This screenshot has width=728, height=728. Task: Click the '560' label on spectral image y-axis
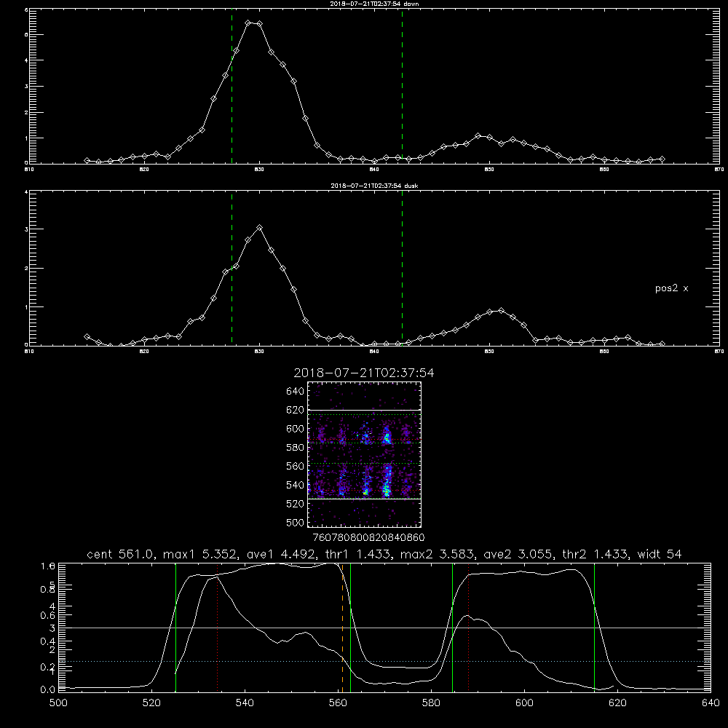click(295, 466)
